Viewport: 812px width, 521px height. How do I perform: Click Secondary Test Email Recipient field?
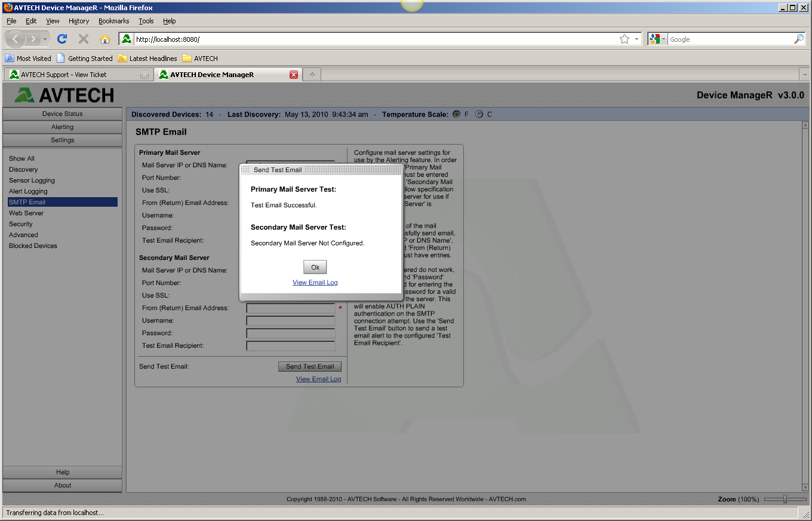(291, 346)
